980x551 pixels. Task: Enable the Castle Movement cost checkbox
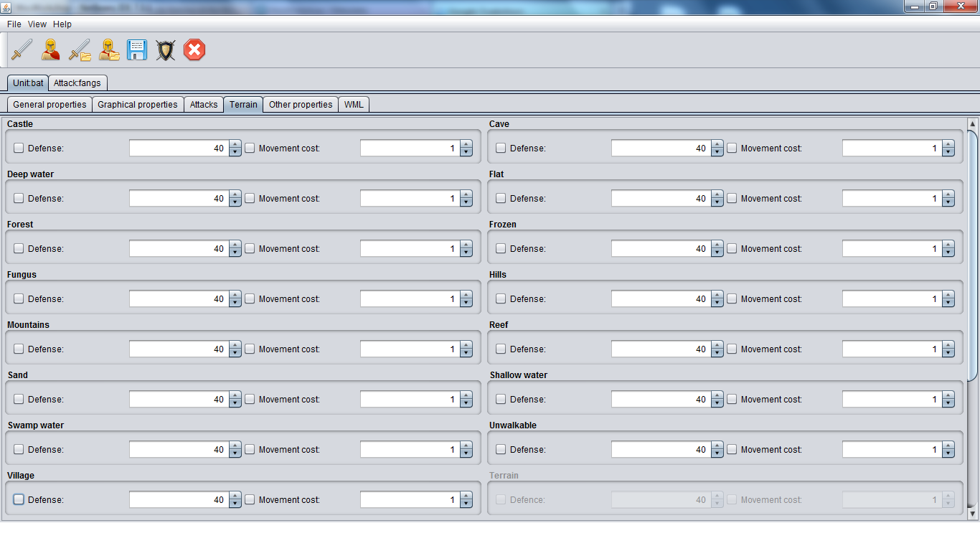pos(250,149)
